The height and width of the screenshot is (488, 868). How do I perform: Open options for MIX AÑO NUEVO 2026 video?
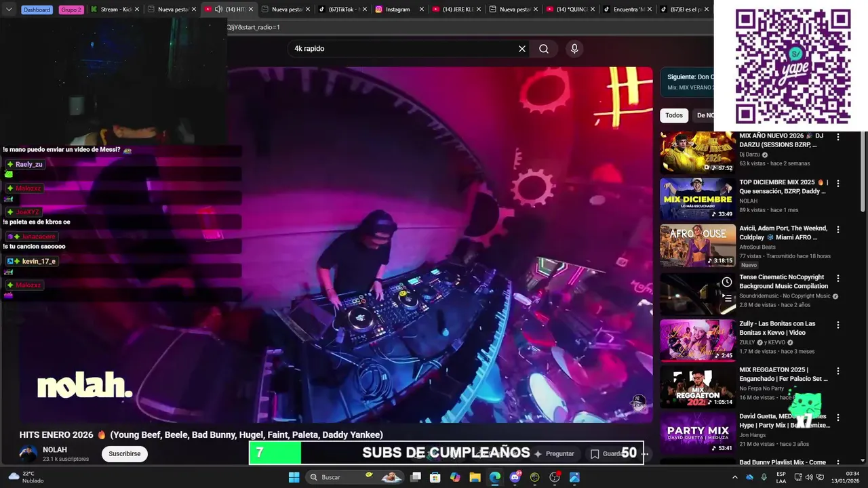(x=838, y=137)
